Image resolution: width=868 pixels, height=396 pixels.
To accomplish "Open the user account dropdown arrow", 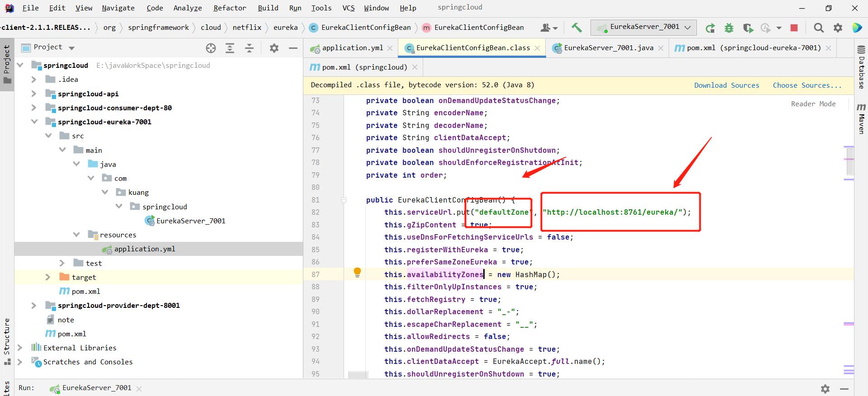I will (555, 28).
